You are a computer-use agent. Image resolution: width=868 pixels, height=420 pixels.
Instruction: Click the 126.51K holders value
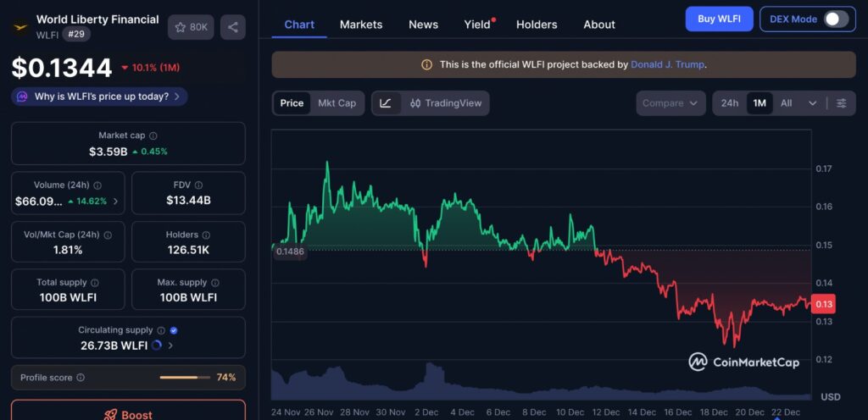point(188,251)
